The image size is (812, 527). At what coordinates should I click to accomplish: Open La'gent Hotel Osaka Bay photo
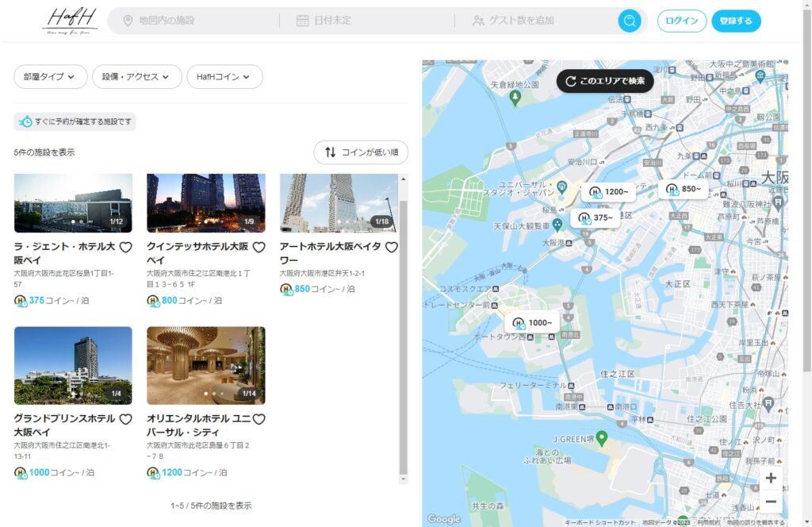click(x=73, y=203)
